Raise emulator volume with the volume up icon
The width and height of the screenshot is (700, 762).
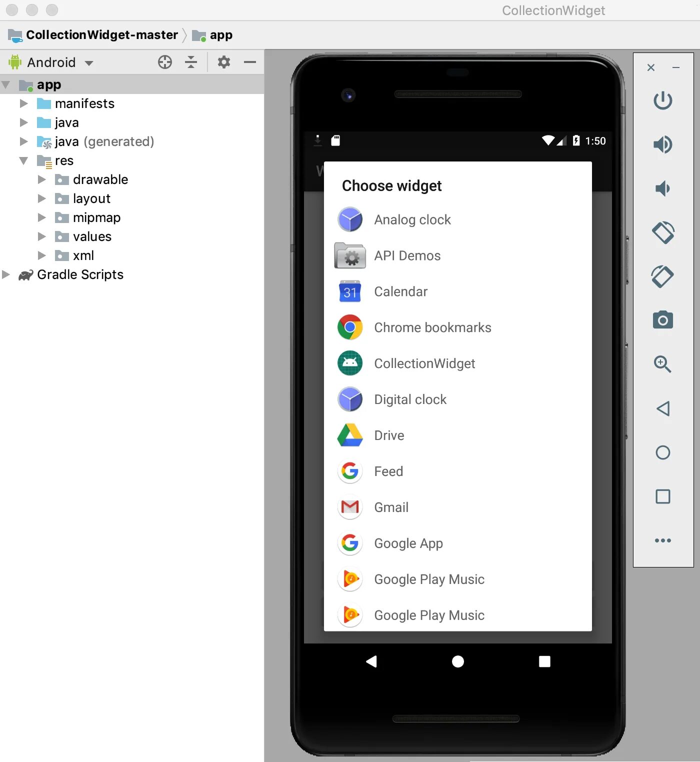(663, 144)
